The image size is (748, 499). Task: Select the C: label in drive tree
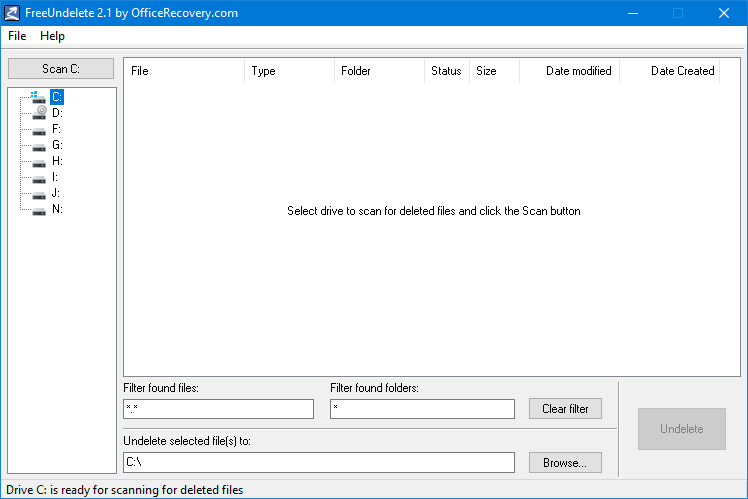click(57, 97)
